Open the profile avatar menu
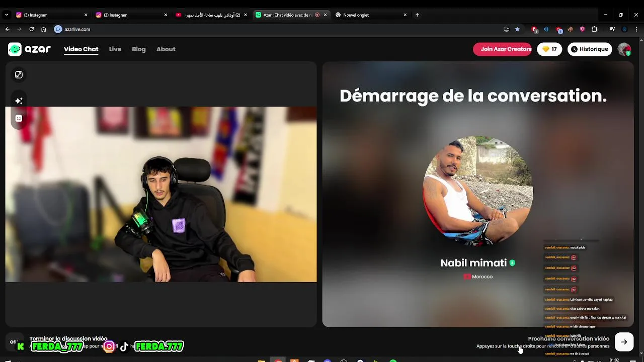Viewport: 644px width, 362px height. coord(624,49)
